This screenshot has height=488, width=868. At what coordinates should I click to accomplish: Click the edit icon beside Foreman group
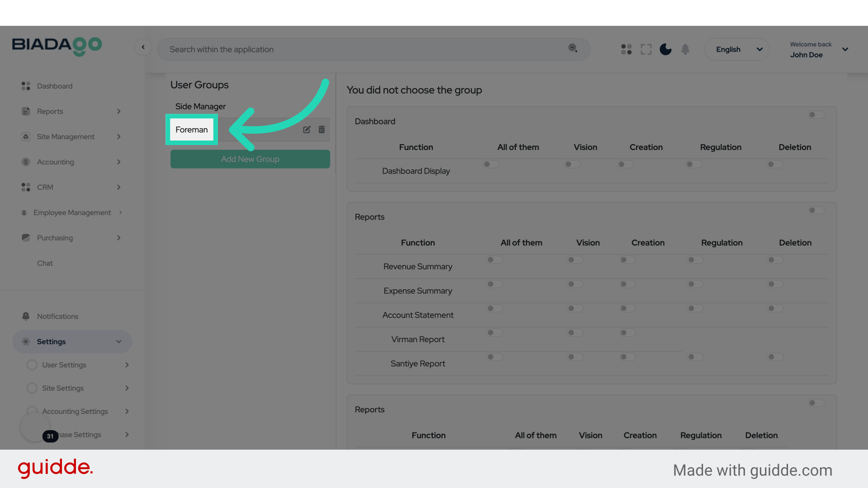307,130
